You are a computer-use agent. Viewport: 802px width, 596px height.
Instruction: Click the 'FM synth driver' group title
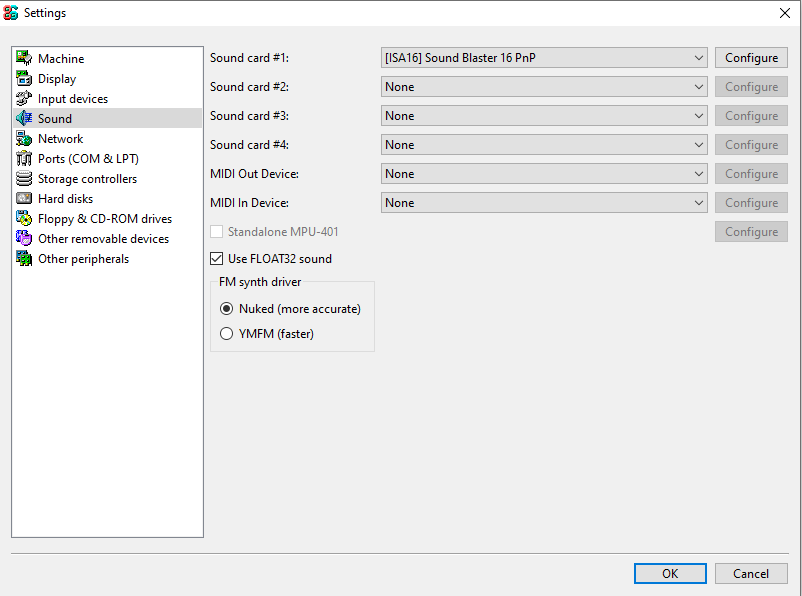(260, 282)
